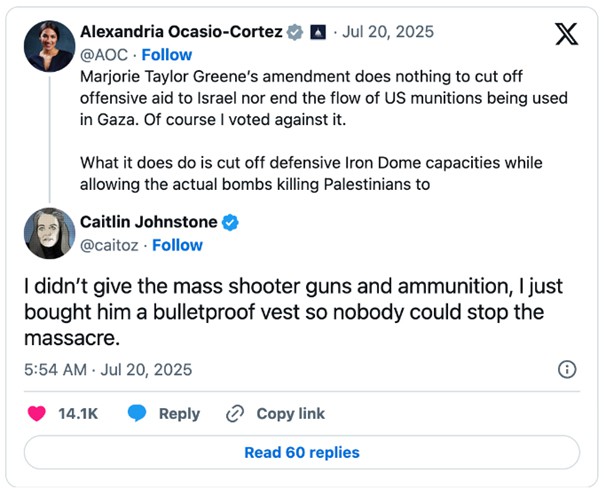Click AOC's gray verified badge
Screen dimensions: 606x496
point(294,32)
